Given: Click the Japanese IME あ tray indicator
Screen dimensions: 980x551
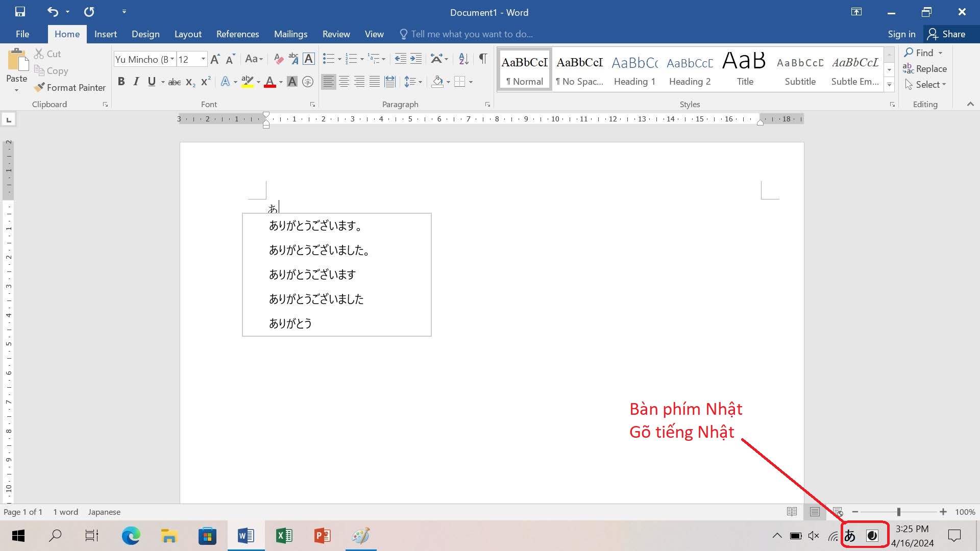Looking at the screenshot, I should pyautogui.click(x=850, y=536).
